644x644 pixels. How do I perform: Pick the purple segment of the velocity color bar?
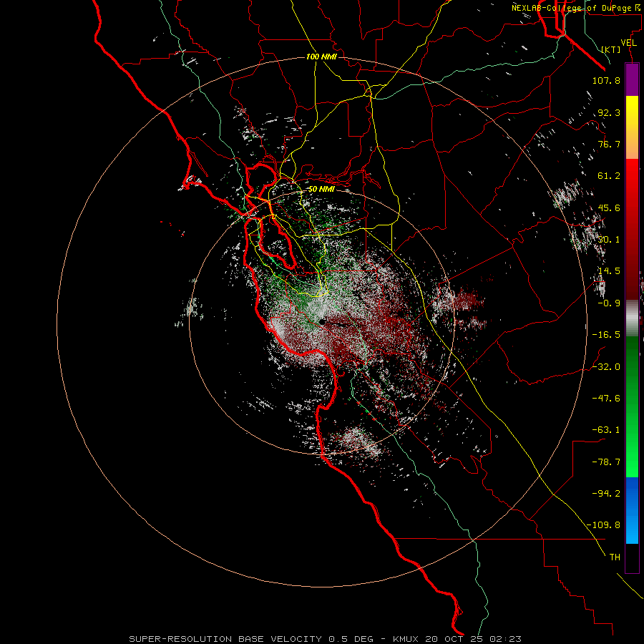click(x=632, y=79)
